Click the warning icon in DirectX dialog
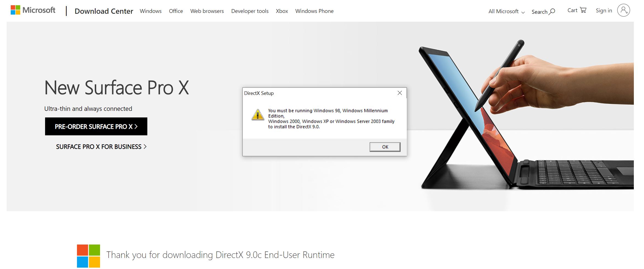Viewport: 644px width, 269px height. point(258,115)
